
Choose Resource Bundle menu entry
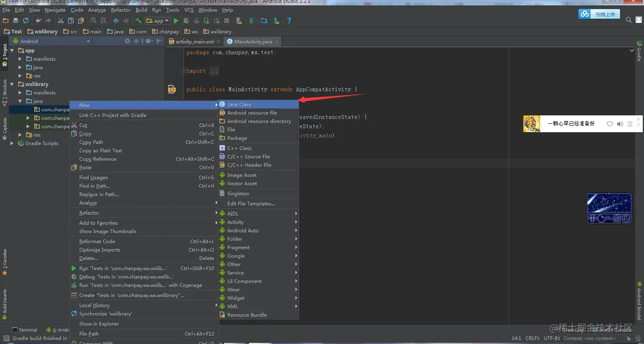[258, 315]
